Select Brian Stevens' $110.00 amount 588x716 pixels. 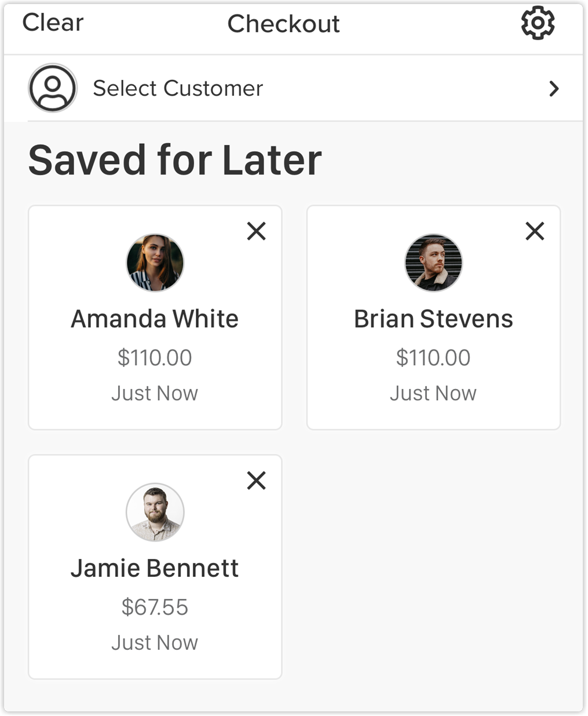click(433, 358)
